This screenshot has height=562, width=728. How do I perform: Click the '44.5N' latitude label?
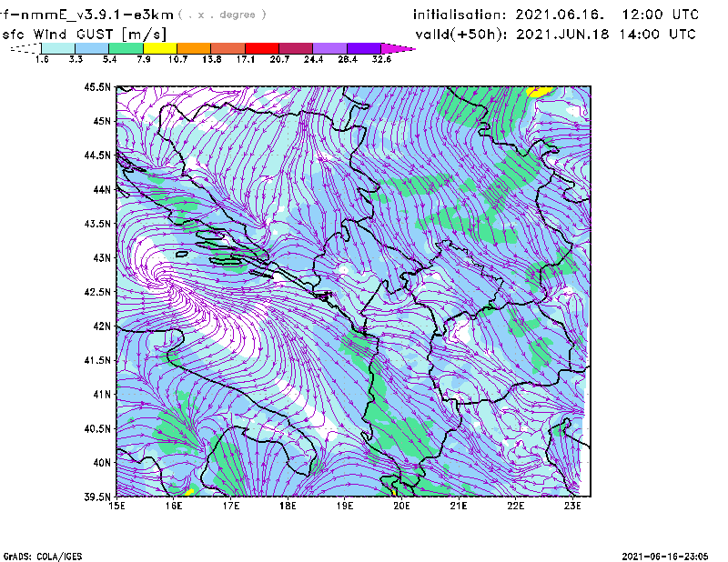coord(97,155)
